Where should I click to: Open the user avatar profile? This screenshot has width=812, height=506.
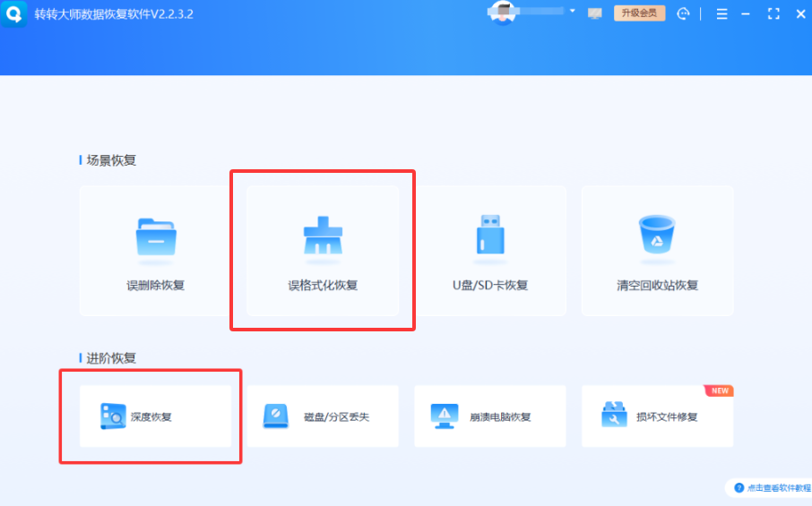502,13
